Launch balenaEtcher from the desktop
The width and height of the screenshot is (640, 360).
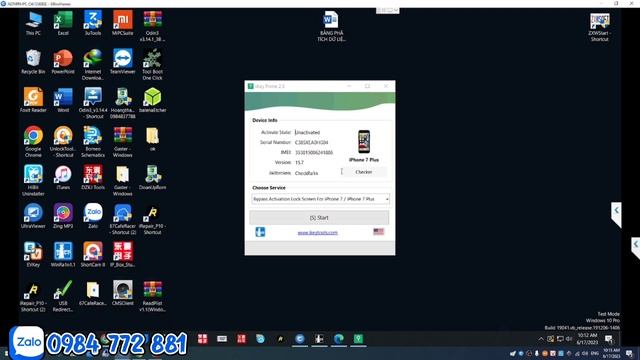click(152, 100)
